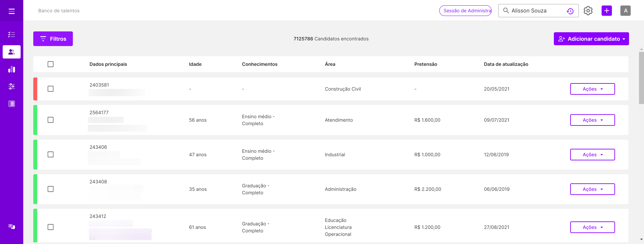Click the Filtros button

click(x=53, y=39)
